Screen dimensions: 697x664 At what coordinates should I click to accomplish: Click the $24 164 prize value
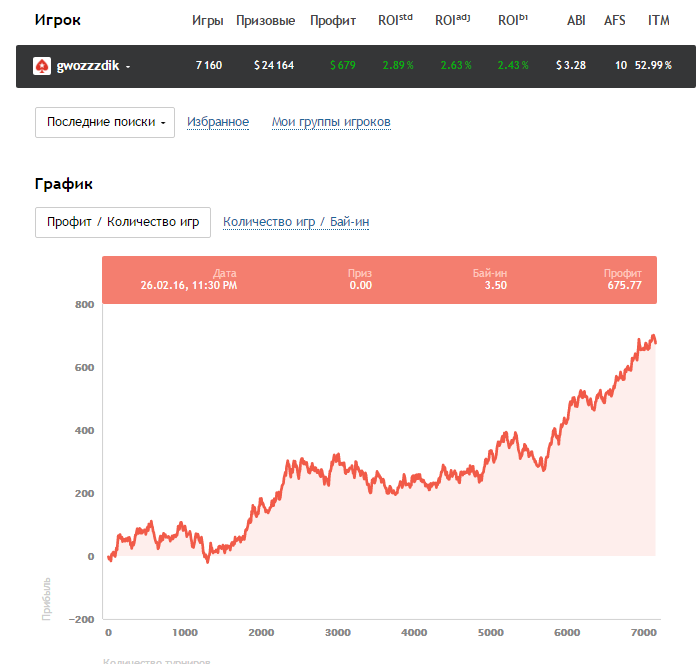(x=273, y=66)
